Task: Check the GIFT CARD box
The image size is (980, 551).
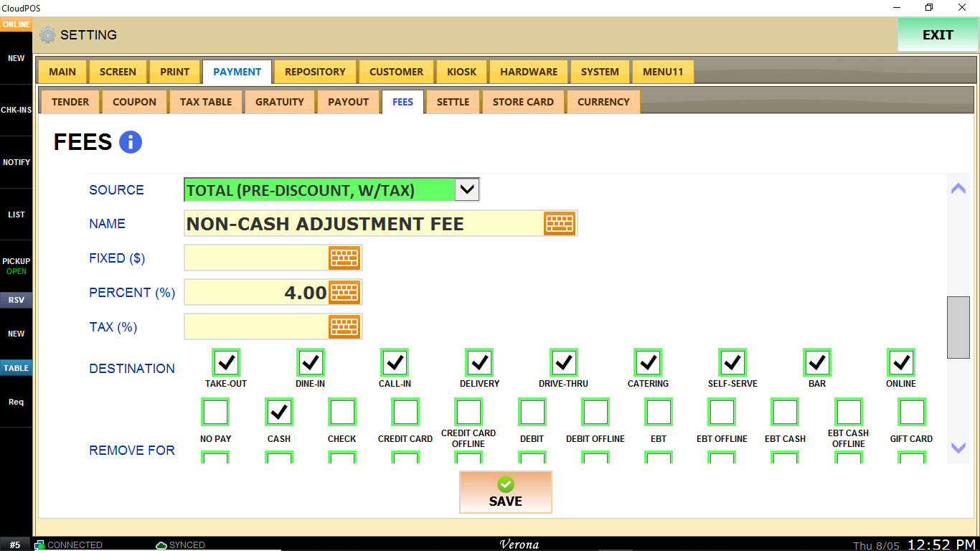Action: [x=912, y=413]
